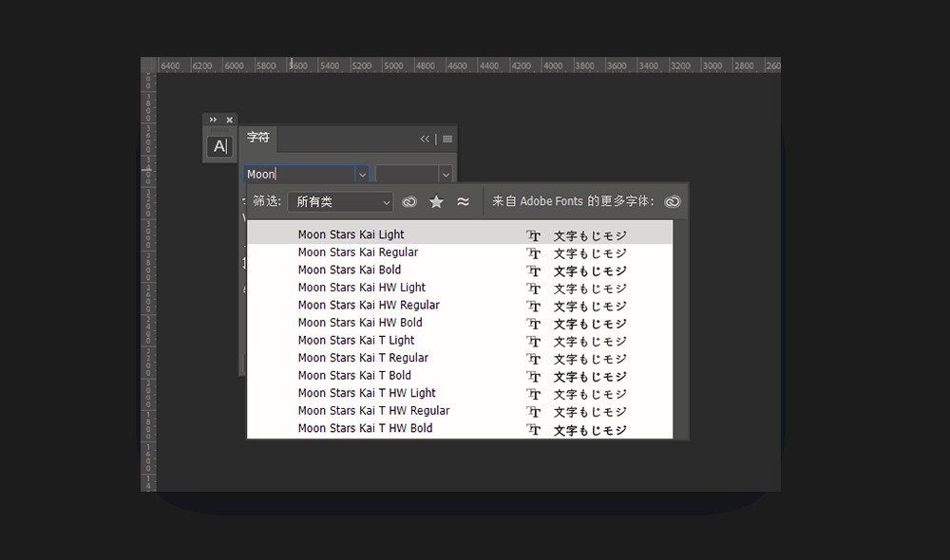Click the sample preview for Moon Stars Kai T Light
Viewport: 950px width, 560px height.
(590, 341)
